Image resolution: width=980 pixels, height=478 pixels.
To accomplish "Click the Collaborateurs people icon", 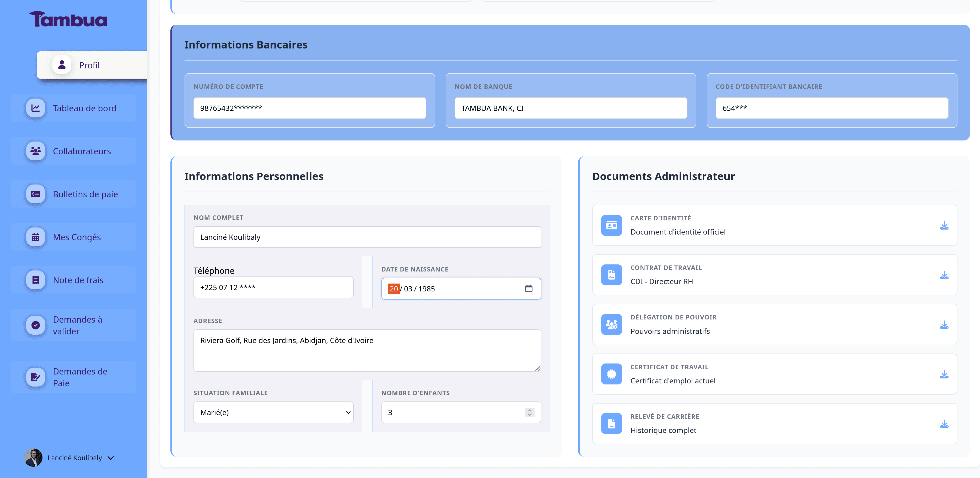I will [35, 151].
